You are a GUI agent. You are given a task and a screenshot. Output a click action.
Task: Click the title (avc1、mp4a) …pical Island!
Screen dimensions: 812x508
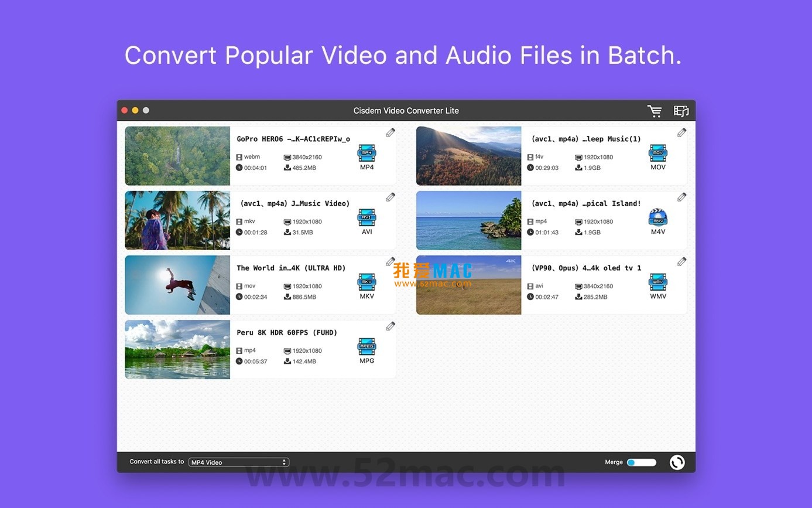(586, 203)
